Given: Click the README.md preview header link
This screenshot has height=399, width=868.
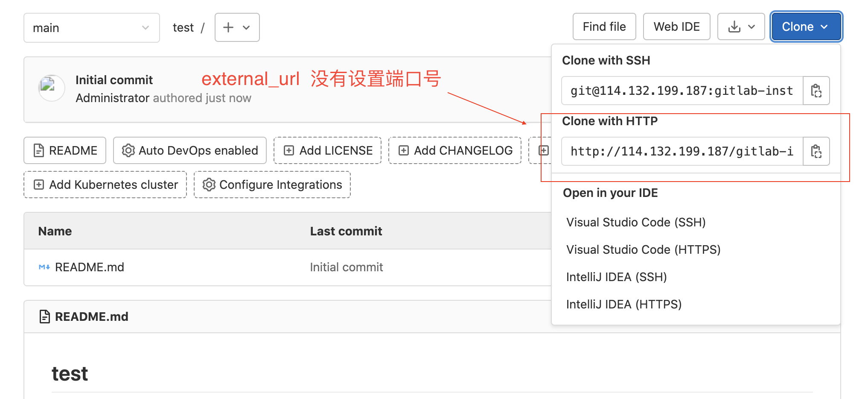Looking at the screenshot, I should (x=92, y=317).
